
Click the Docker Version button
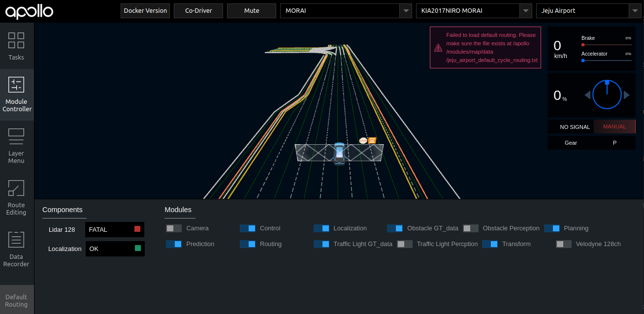click(145, 11)
